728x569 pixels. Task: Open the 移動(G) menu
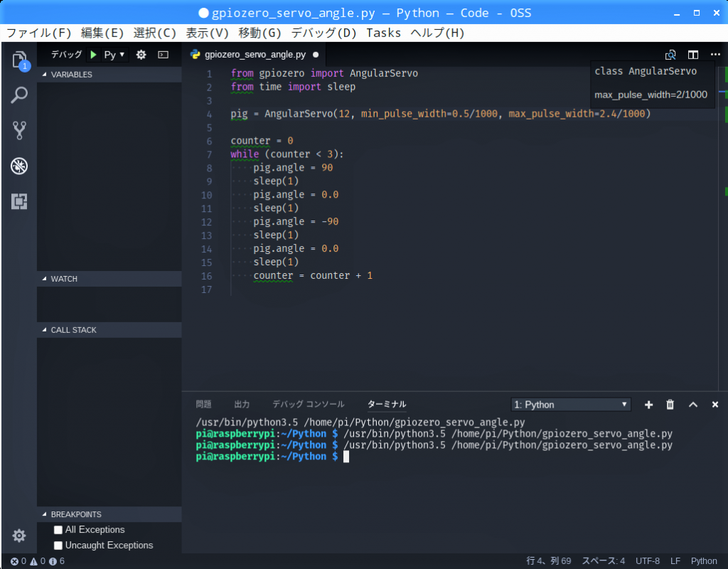259,33
